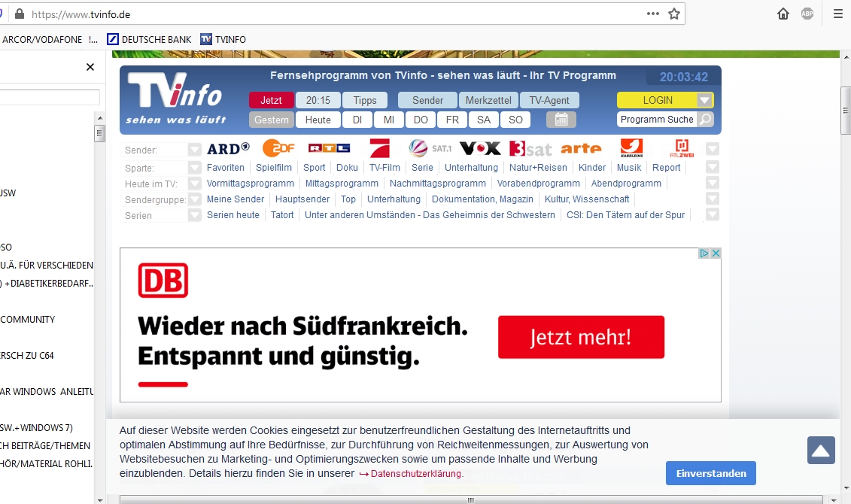Click the horizontal scrollbar at page bottom

pyautogui.click(x=471, y=500)
